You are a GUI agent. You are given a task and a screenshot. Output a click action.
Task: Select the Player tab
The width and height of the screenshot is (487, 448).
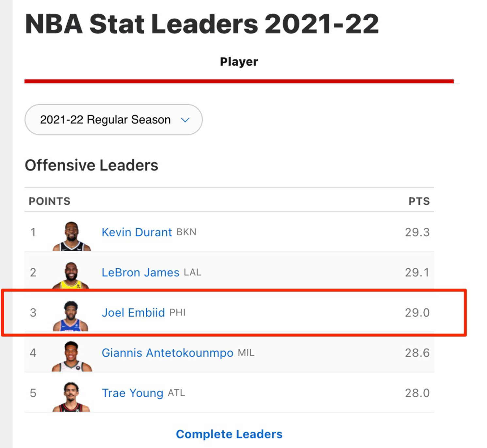[239, 61]
